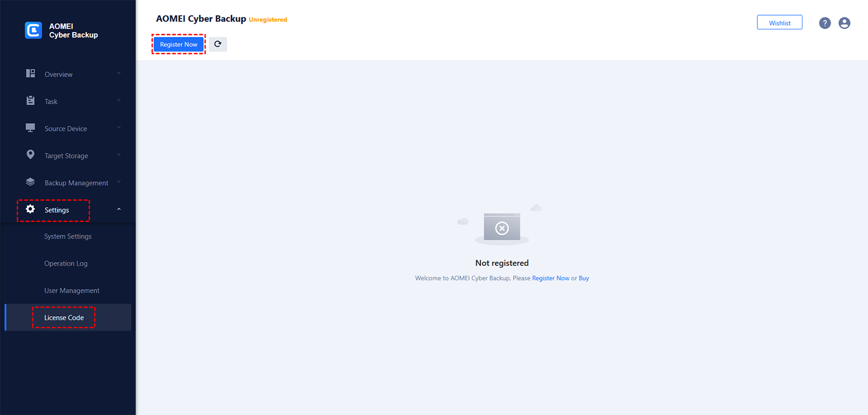Open help via the question mark icon
Image resolution: width=868 pixels, height=415 pixels.
[x=825, y=23]
